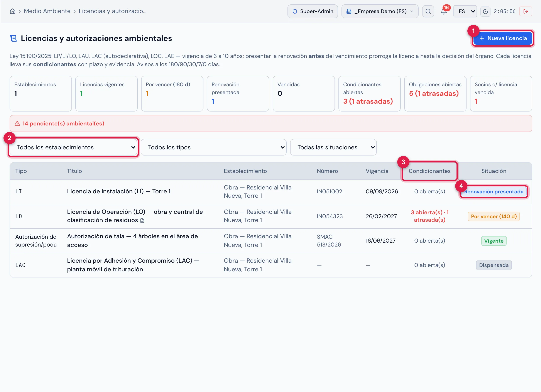The width and height of the screenshot is (541, 392).
Task: Open the _Empresa Demo (ES) company switcher
Action: click(x=380, y=11)
